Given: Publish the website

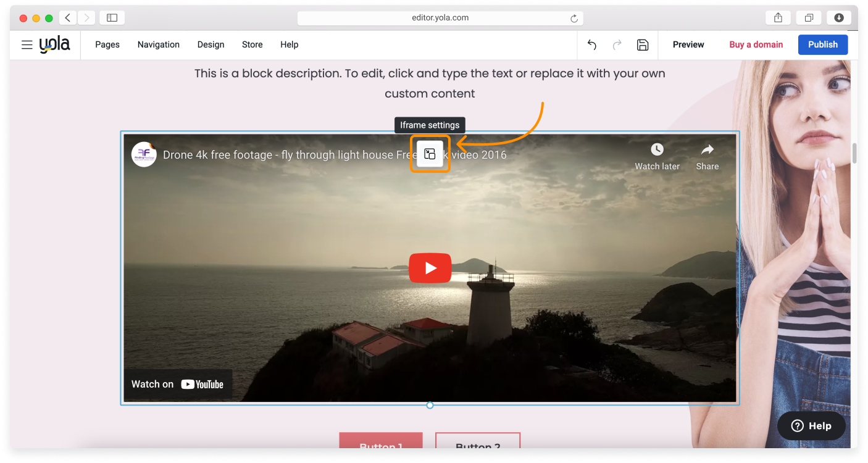Looking at the screenshot, I should coord(822,44).
